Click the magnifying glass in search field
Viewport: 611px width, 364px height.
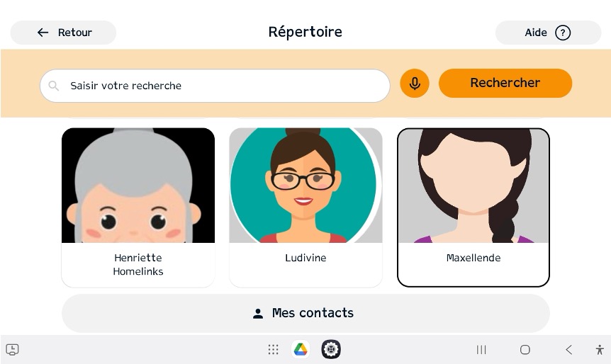coord(54,86)
